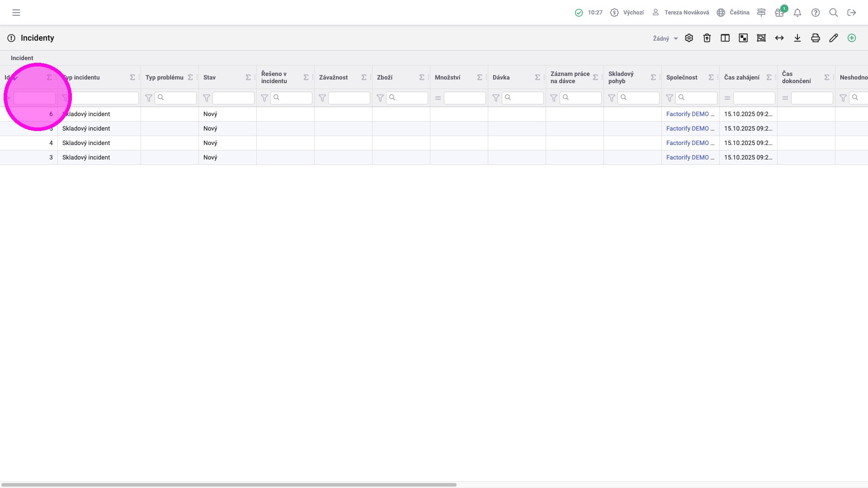868x488 pixels.
Task: Click the horizontal fit-width arrows icon
Action: [779, 38]
